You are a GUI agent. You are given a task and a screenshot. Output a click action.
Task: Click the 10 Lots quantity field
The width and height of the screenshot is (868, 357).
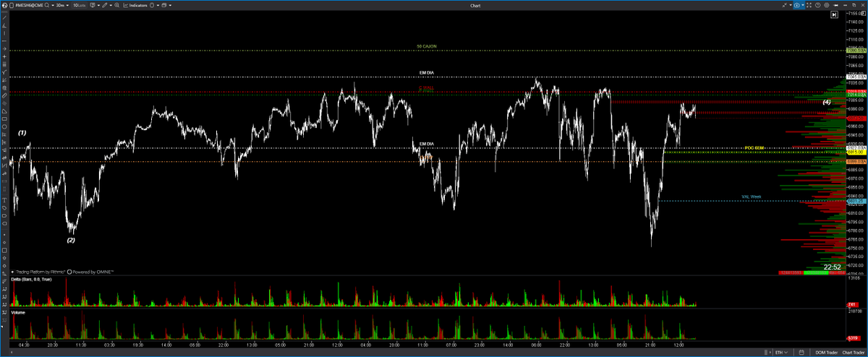tap(80, 5)
